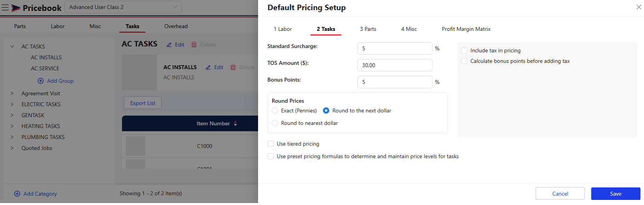The image size is (644, 205).
Task: Click the AC TASKS edit pencil icon
Action: 169,45
